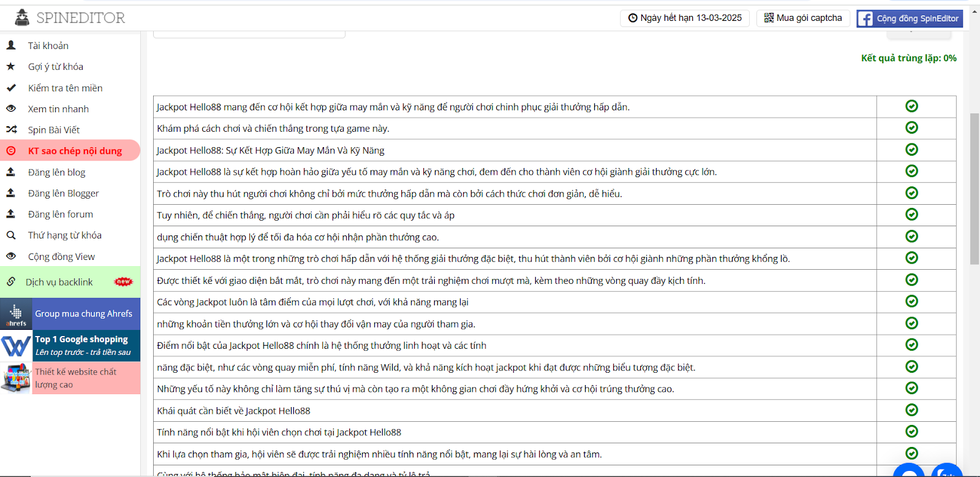Click green check for 'Trò chơi này thu hút' row

(912, 193)
